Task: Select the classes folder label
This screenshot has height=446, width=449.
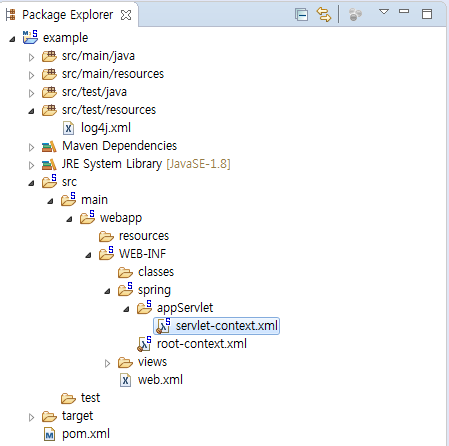Action: pos(156,272)
